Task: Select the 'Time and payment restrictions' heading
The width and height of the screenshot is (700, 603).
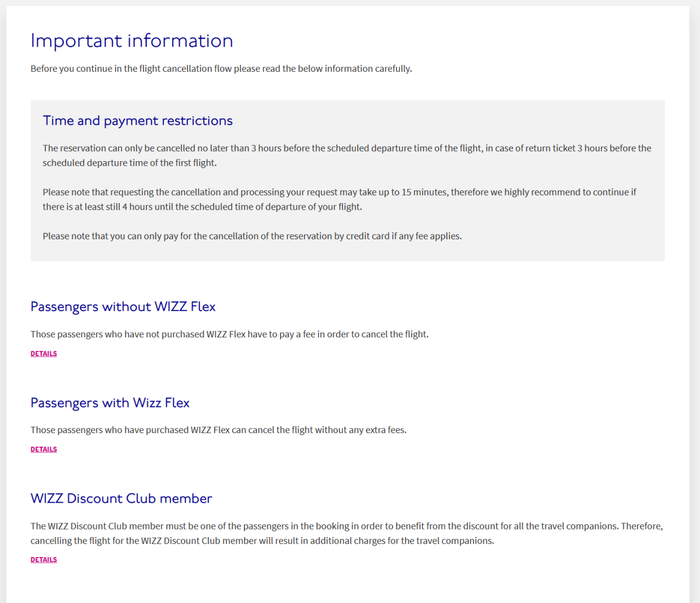Action: click(138, 121)
